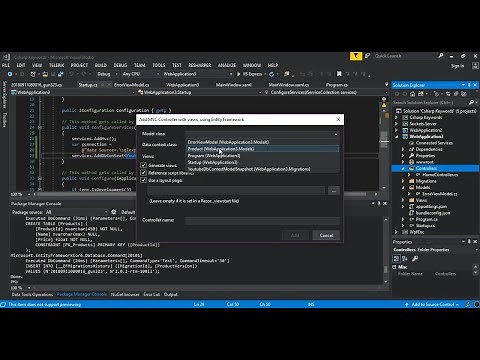Toggle the Reference script libraries checkbox
The image size is (480, 360).
click(x=143, y=173)
